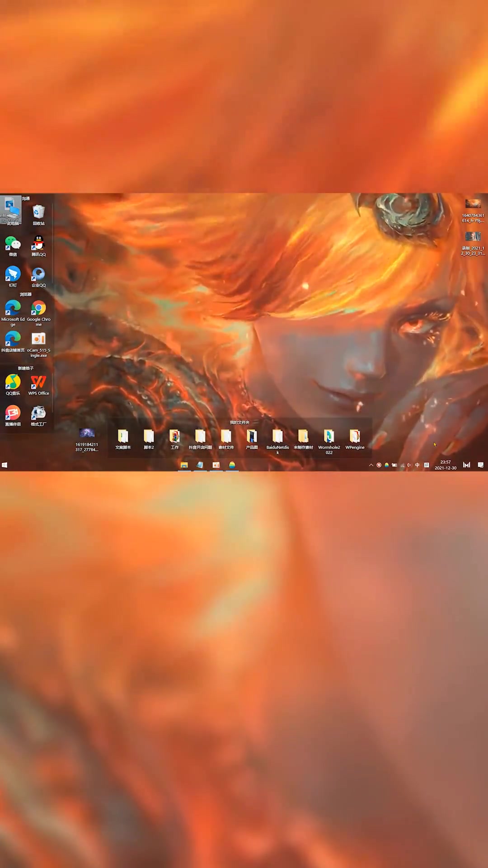The width and height of the screenshot is (488, 868).
Task: Select the Wormhole2022 folder
Action: pyautogui.click(x=329, y=442)
